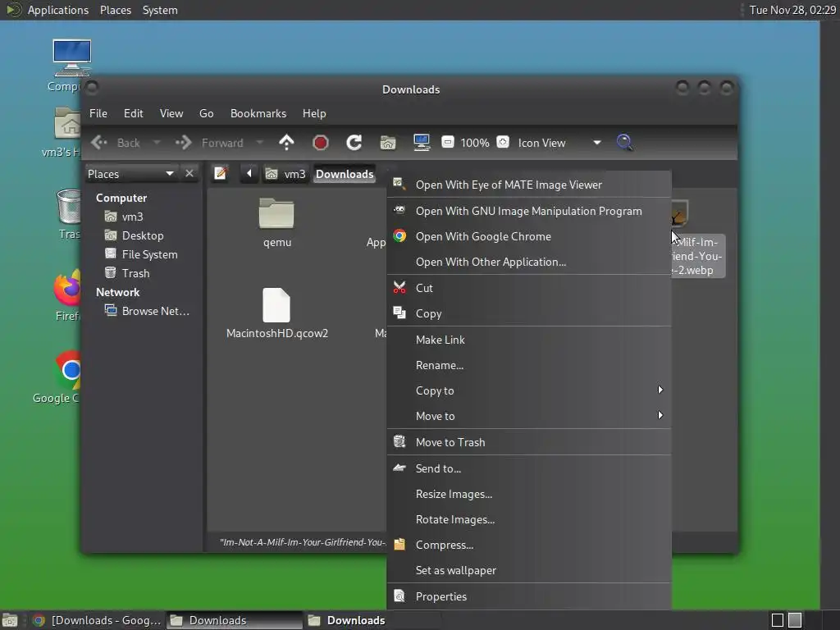The image size is (840, 630).
Task: Expand the Move to submenu
Action: point(529,416)
